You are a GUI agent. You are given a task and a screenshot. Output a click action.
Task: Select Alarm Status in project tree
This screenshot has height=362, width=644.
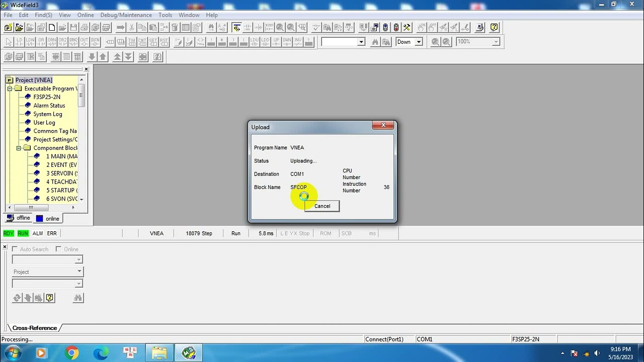pos(49,106)
